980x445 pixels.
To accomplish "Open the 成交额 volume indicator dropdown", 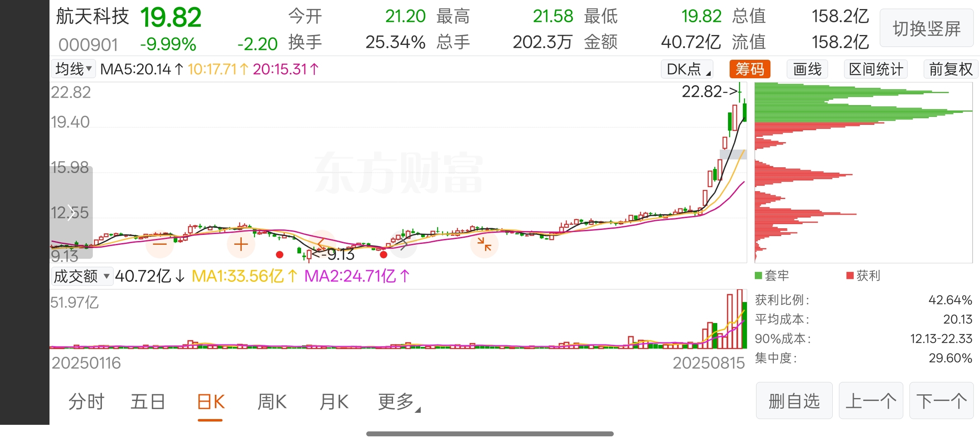I will [x=82, y=276].
